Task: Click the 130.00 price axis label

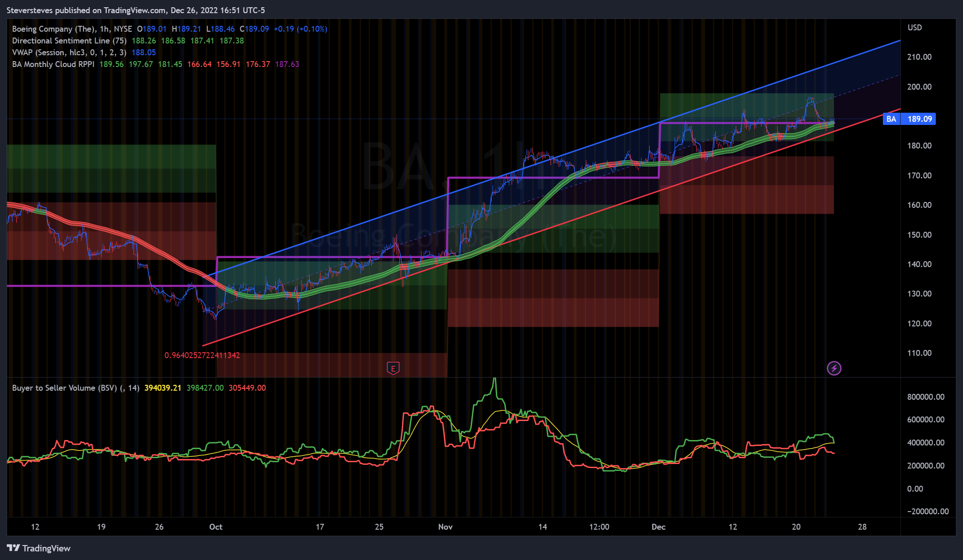Action: pos(920,294)
